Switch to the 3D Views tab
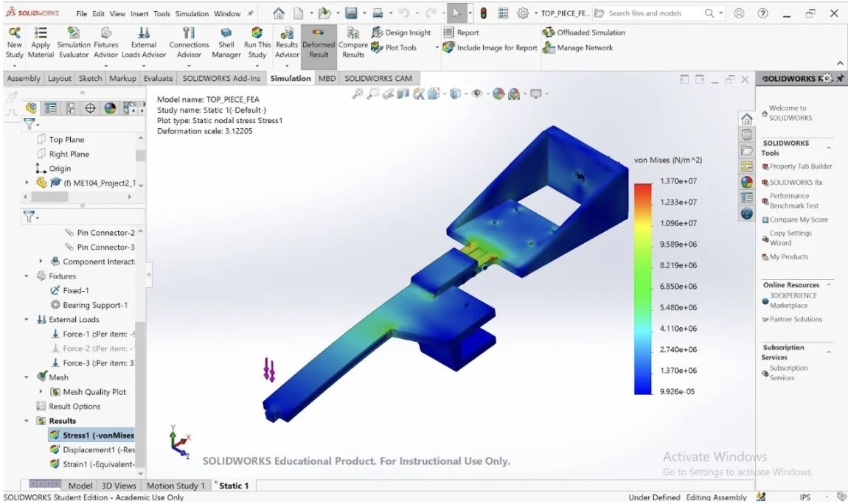The width and height of the screenshot is (848, 504). tap(119, 486)
